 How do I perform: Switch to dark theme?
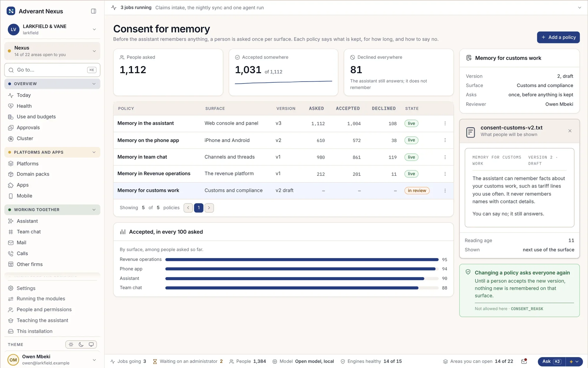coord(81,344)
